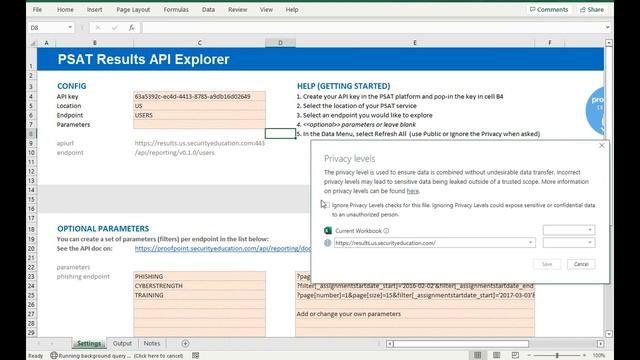
Task: Open the Data ribbon tab
Action: click(x=208, y=9)
